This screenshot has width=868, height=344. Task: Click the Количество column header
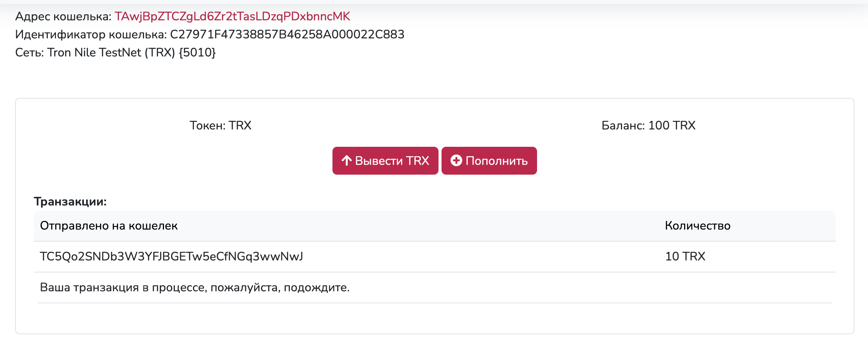[698, 226]
